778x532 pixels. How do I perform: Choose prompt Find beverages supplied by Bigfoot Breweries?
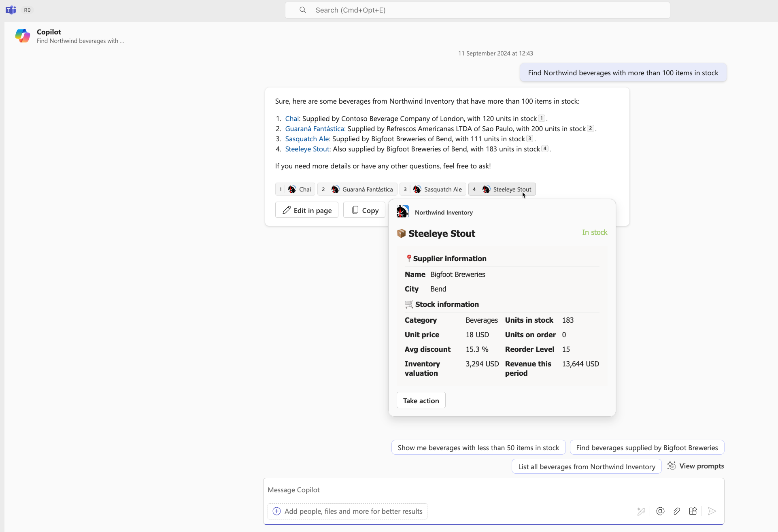647,447
